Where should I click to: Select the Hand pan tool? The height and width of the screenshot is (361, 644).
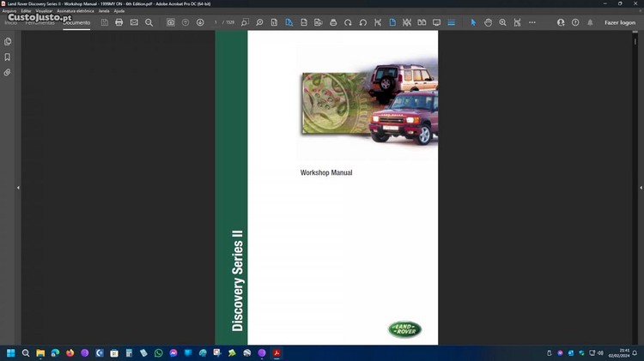coord(488,22)
